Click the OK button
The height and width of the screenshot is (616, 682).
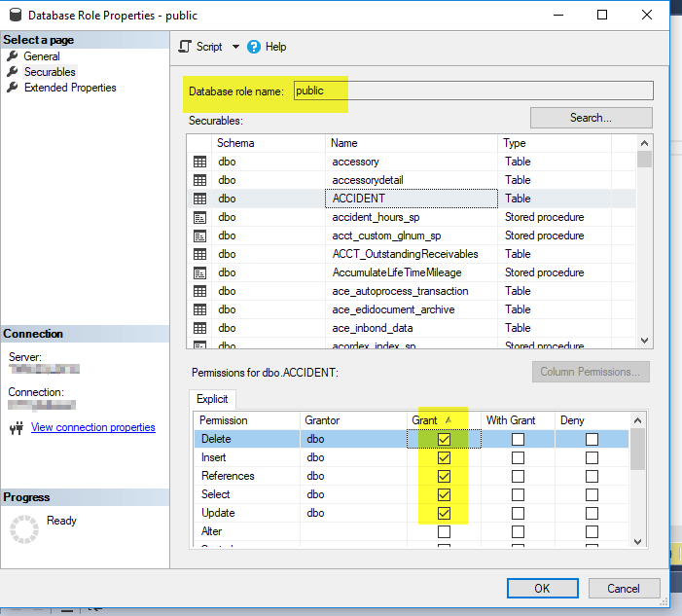point(542,588)
